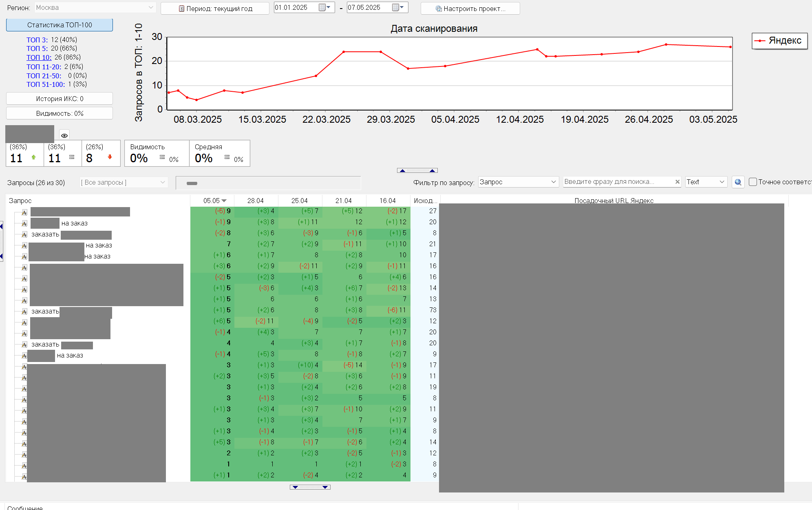Open the ТОП 5: link
The image size is (812, 510).
[x=37, y=49]
